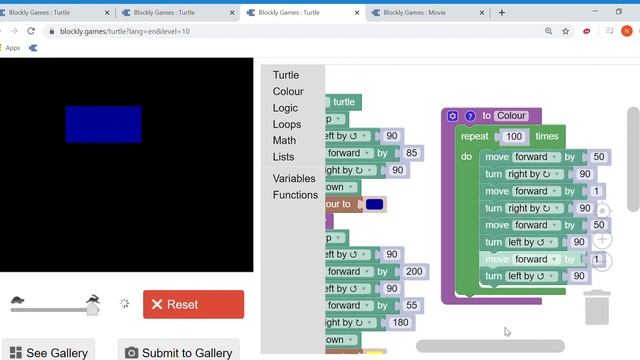The height and width of the screenshot is (360, 640).
Task: Open browser zoom magnifier icon
Action: (548, 31)
